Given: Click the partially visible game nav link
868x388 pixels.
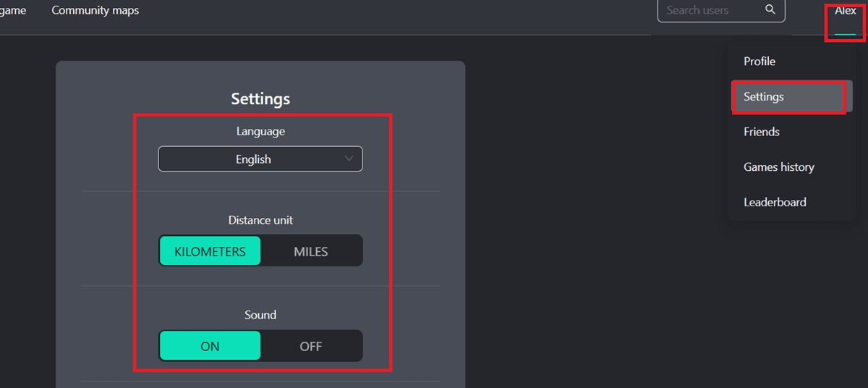Looking at the screenshot, I should [x=13, y=11].
